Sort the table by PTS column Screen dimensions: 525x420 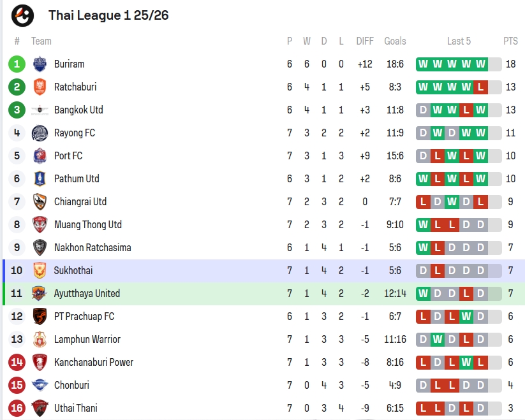point(510,41)
